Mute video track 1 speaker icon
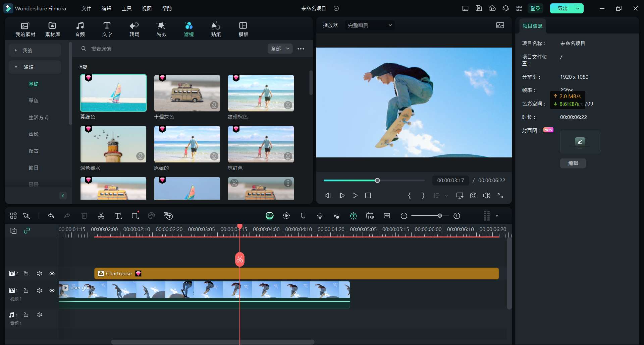This screenshot has width=644, height=345. (39, 291)
